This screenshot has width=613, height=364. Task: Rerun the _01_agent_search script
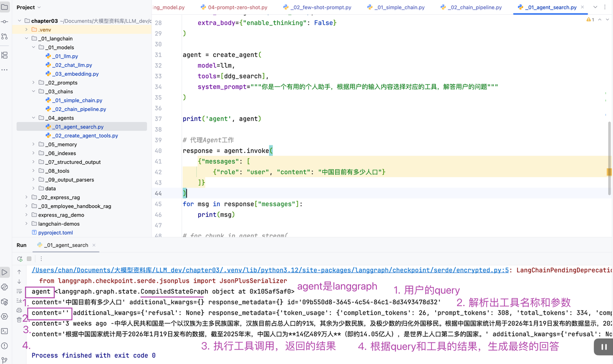[x=20, y=259]
